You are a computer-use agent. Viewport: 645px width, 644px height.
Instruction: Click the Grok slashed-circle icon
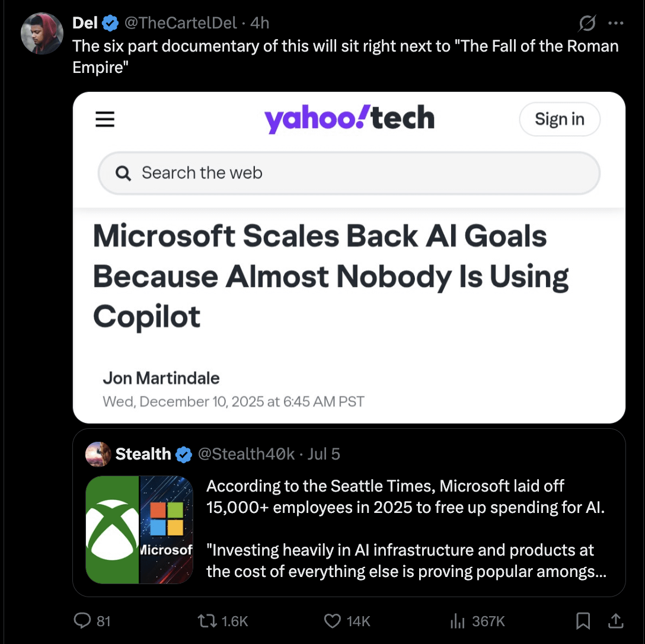pos(587,24)
